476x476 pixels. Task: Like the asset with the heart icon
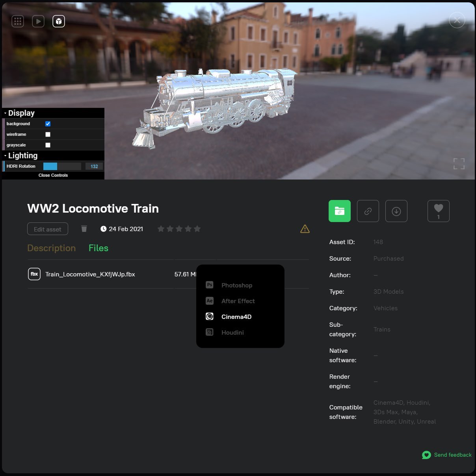pyautogui.click(x=438, y=211)
